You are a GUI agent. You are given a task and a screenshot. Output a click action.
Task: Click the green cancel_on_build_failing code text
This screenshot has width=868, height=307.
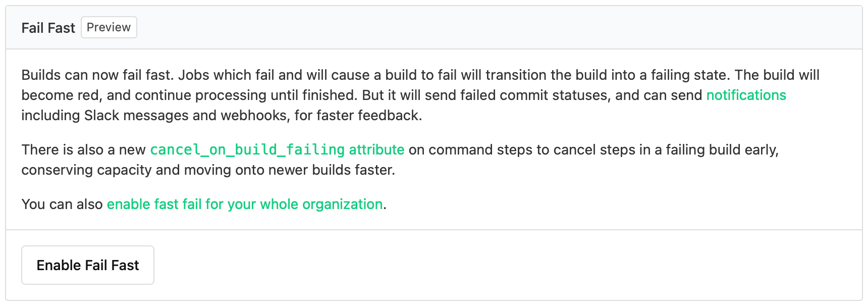tap(247, 149)
